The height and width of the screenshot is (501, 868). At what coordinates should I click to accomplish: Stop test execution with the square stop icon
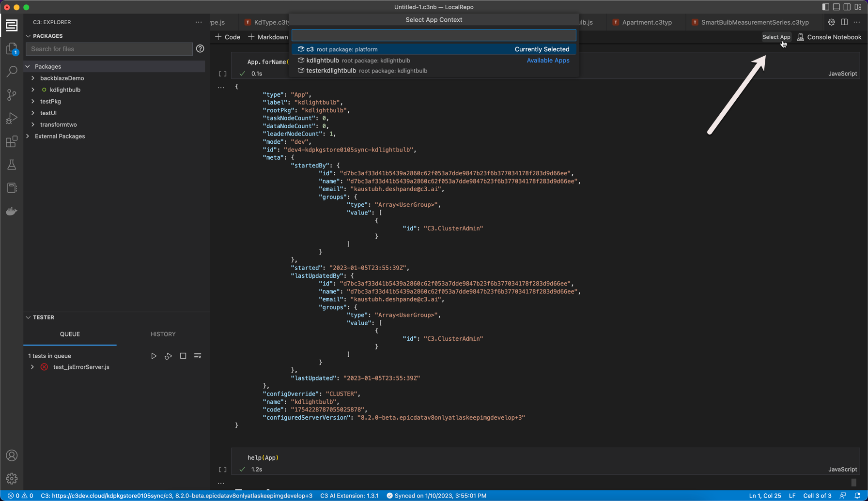click(x=183, y=355)
